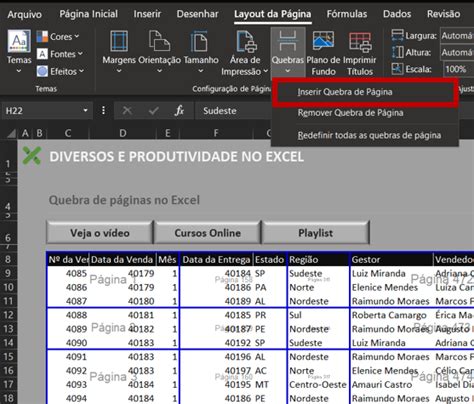Click the Região header cell
Screen dimensions: 474x404
click(318, 260)
